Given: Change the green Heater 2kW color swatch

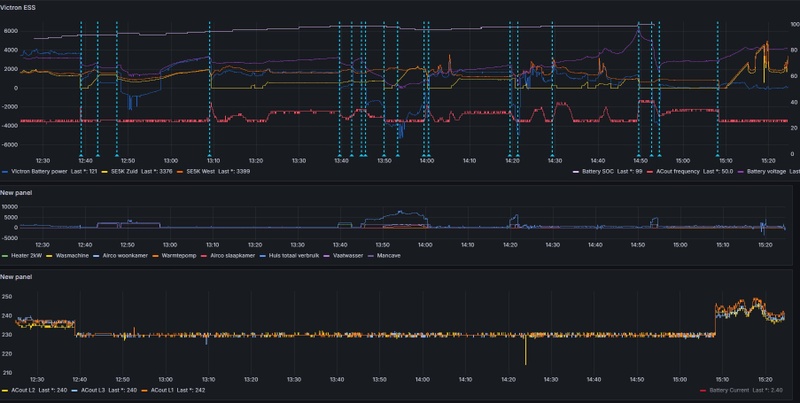Looking at the screenshot, I should tap(5, 256).
